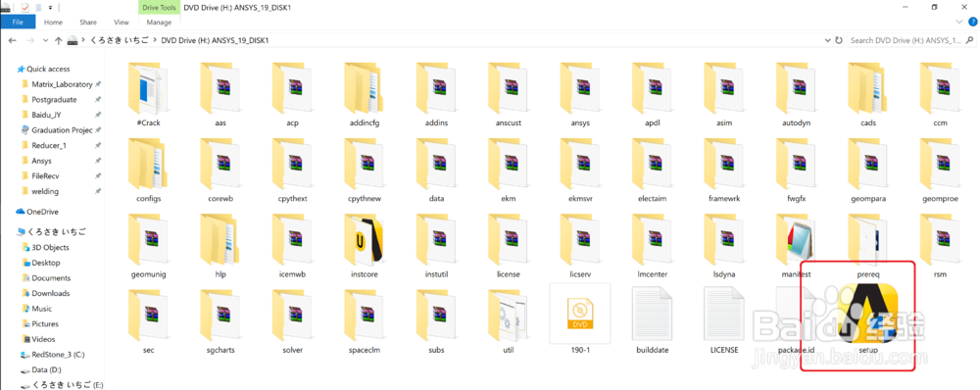Select the builddate file
Viewport: 980px width, 390px height.
(653, 321)
